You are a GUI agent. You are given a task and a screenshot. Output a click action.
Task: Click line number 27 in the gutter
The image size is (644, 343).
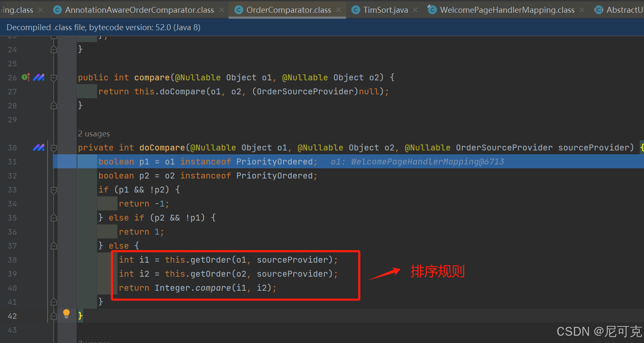tap(12, 91)
